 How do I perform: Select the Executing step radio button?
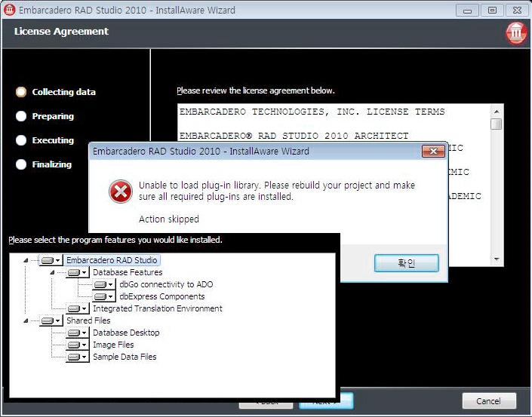pyautogui.click(x=21, y=140)
